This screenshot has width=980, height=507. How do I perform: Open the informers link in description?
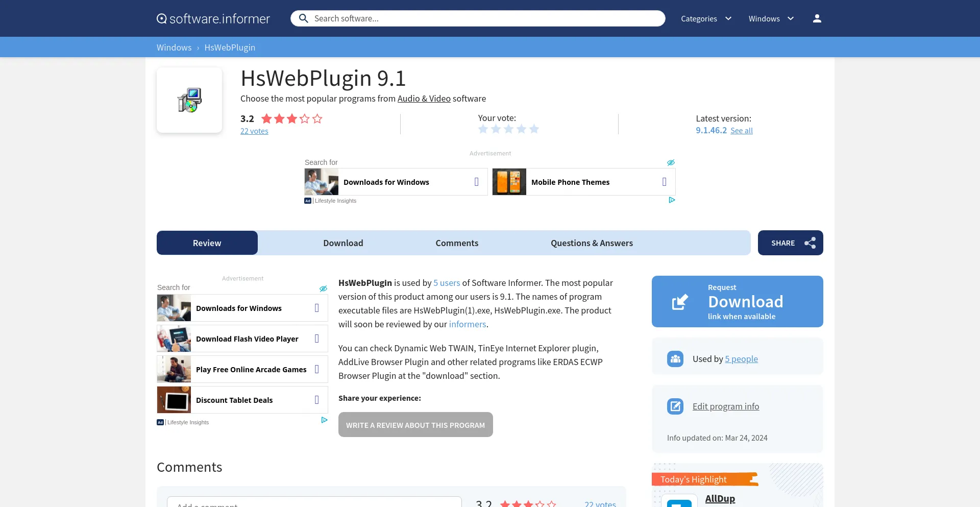pos(468,324)
